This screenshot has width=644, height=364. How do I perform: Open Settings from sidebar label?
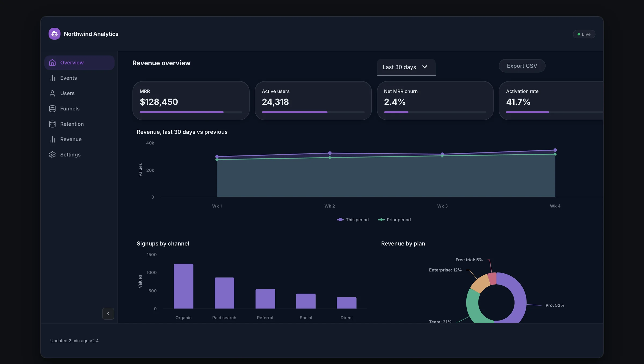[x=70, y=155]
